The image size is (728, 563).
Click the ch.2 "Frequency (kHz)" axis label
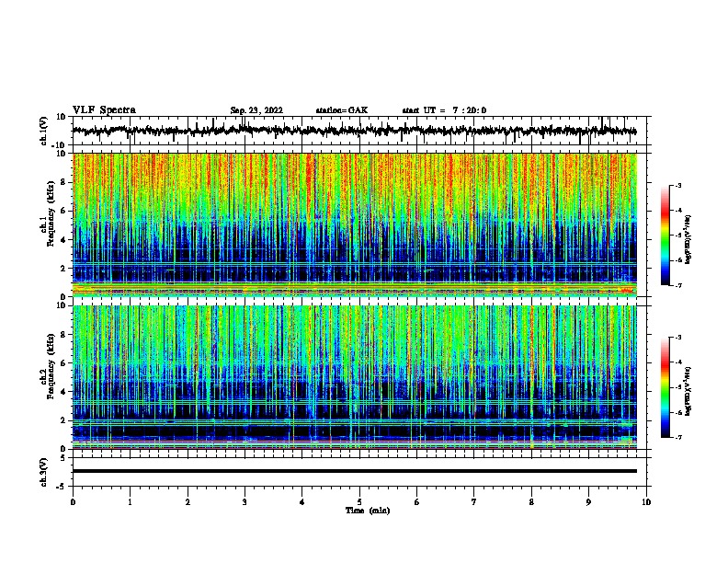coord(51,366)
